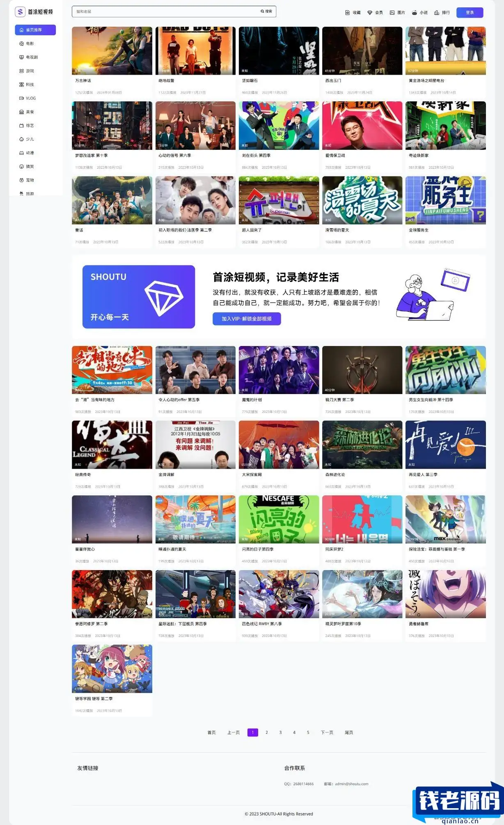The image size is (504, 825).
Task: Go to pagination page 4
Action: [294, 732]
